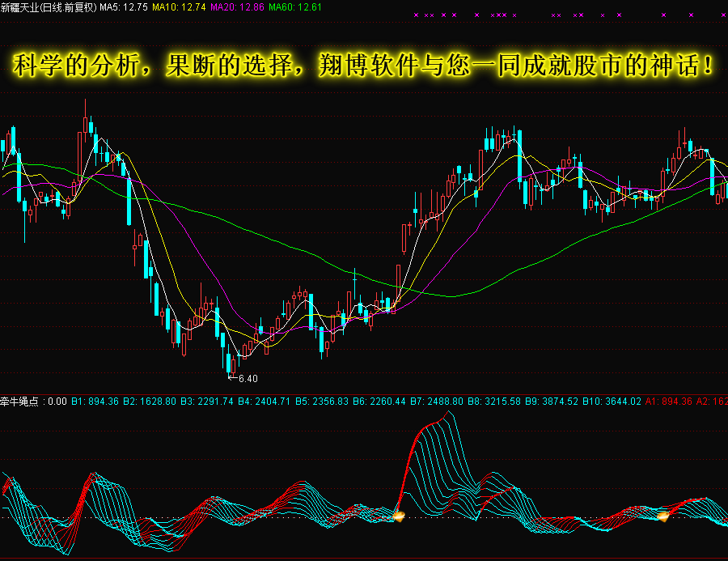Click the B6: 2260.44 value

(379, 401)
